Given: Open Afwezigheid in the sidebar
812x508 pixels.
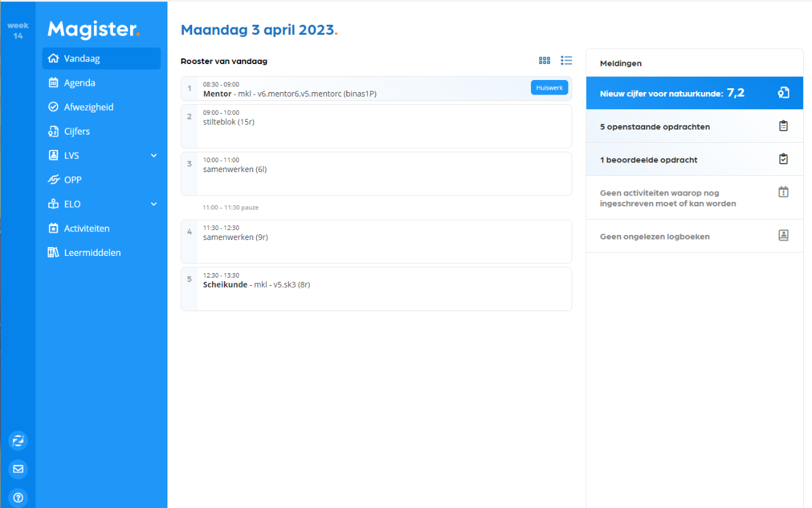Looking at the screenshot, I should coord(101,107).
